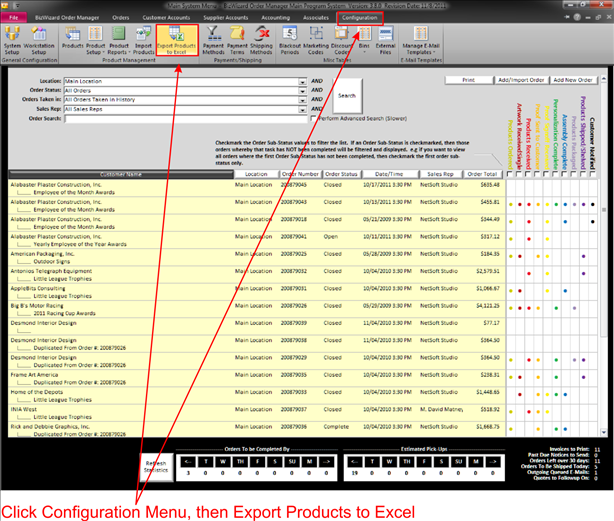Open Bins table
Screen dimensions: 614x521
(x=364, y=40)
